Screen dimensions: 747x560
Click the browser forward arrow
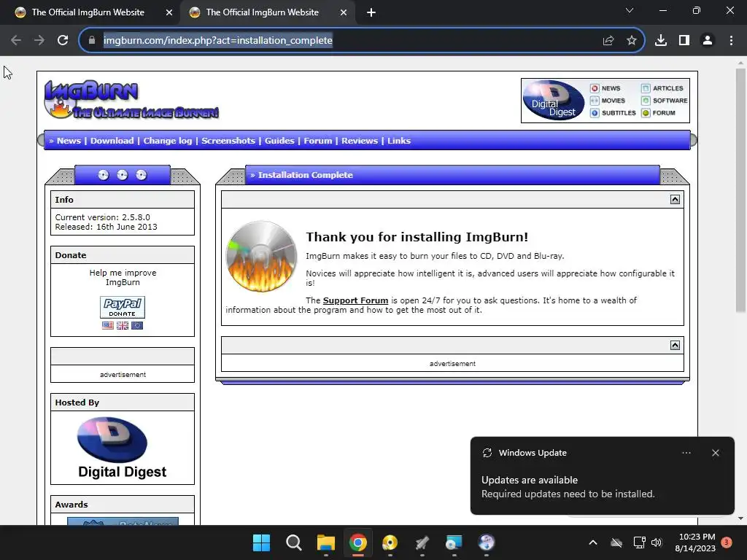click(39, 40)
